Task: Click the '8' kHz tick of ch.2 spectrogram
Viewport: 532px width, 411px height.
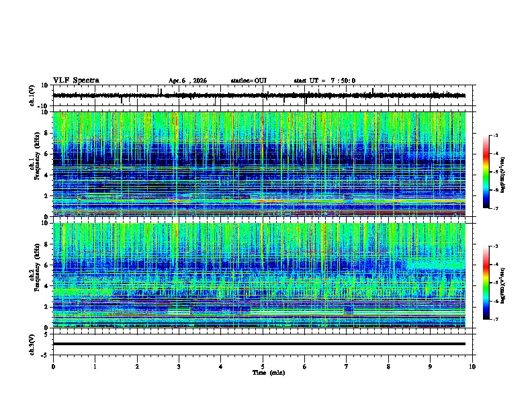Action: (x=46, y=244)
